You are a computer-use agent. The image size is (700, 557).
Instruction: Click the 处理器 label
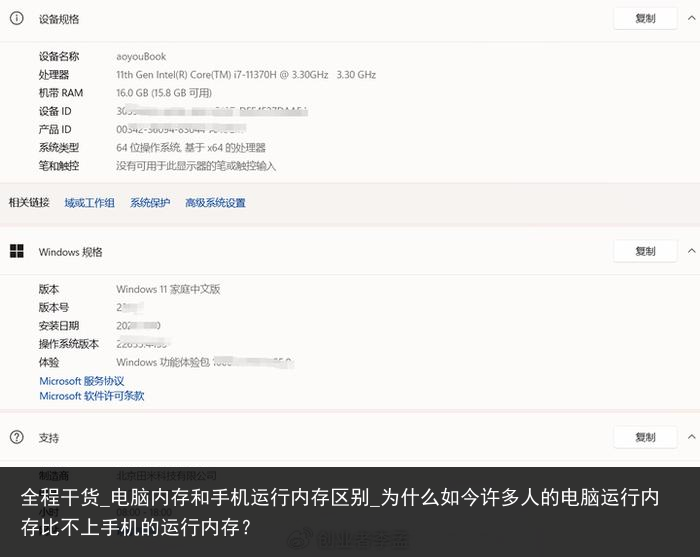(x=54, y=75)
